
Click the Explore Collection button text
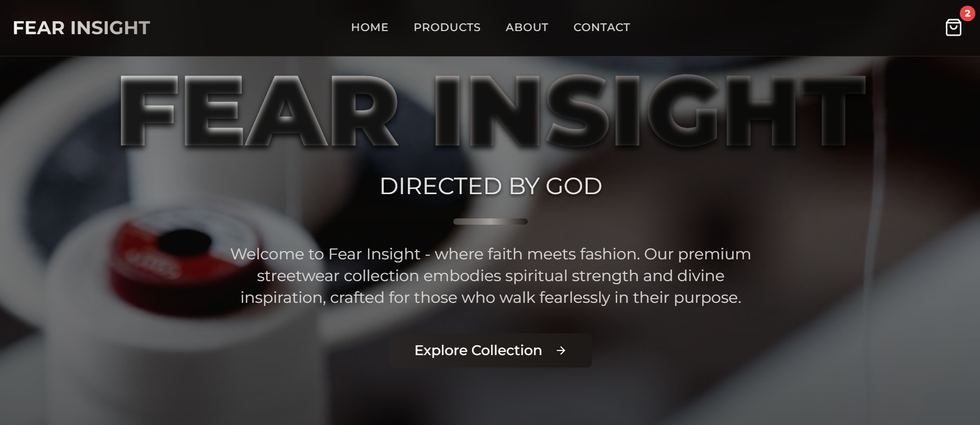click(478, 350)
